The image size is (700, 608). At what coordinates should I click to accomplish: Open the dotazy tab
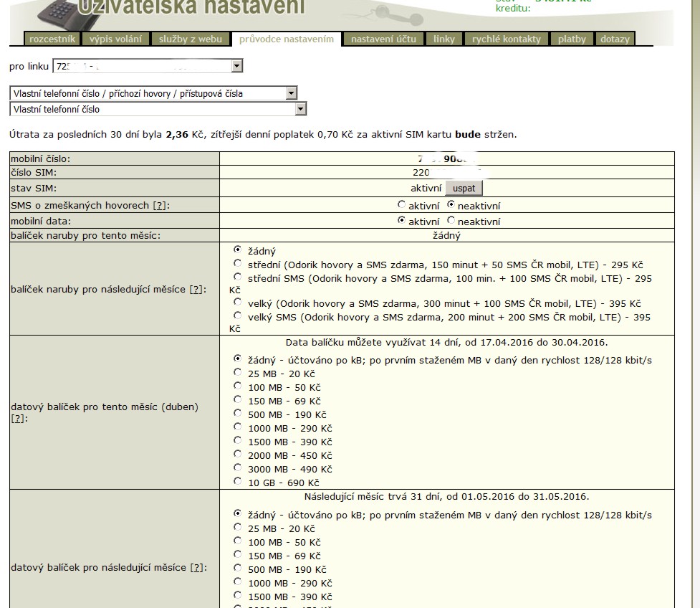[615, 39]
